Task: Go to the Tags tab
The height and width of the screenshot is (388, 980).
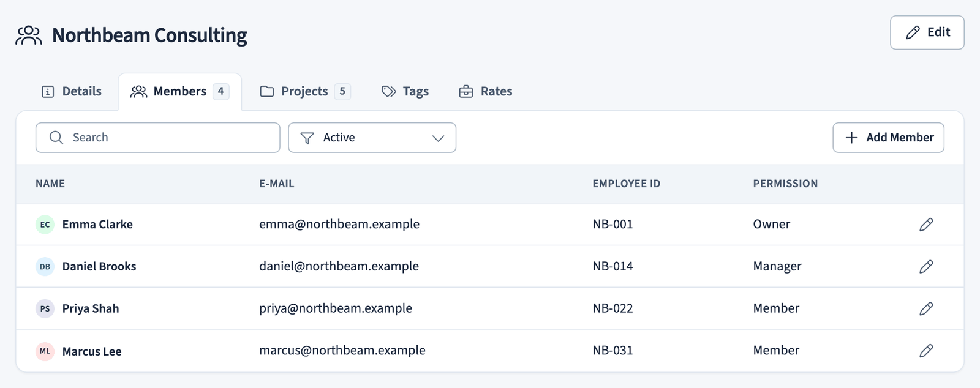Action: 405,92
